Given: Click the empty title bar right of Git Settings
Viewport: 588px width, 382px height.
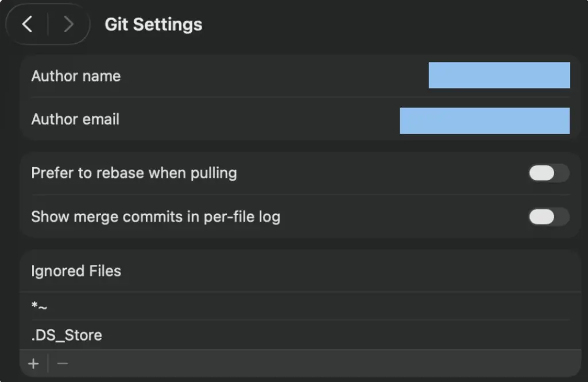Looking at the screenshot, I should [x=390, y=25].
